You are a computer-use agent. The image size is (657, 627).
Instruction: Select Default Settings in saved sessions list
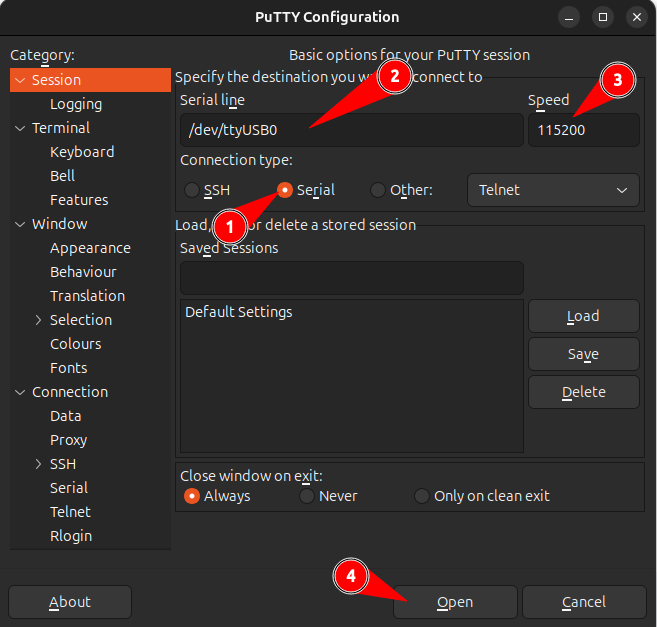pyautogui.click(x=352, y=312)
